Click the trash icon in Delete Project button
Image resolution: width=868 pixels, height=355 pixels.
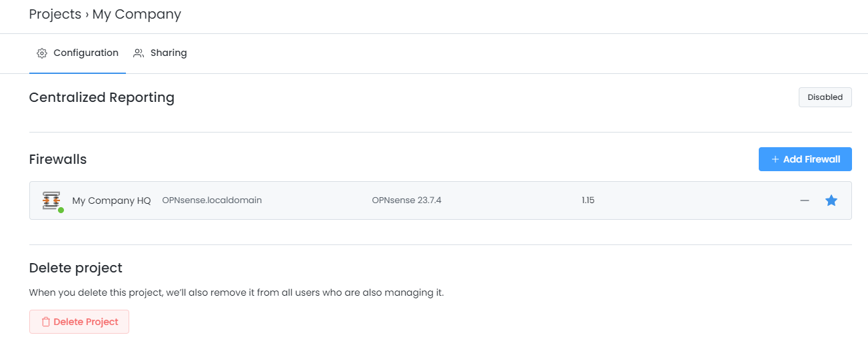click(46, 322)
